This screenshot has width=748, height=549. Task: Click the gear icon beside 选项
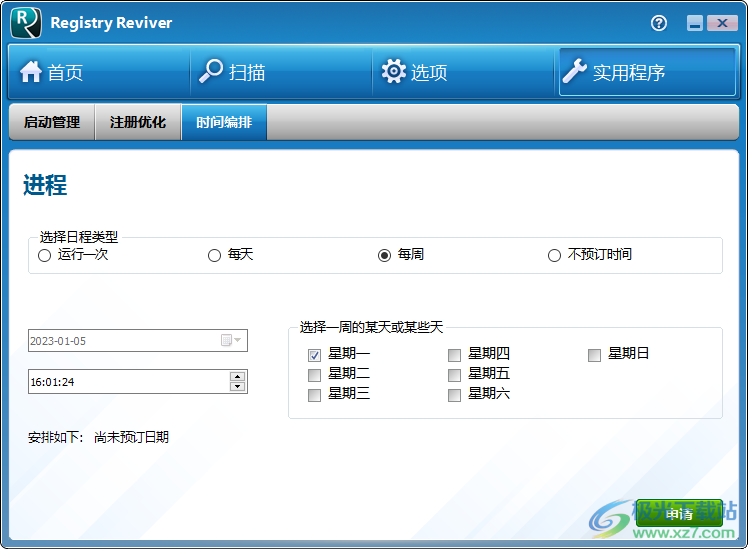coord(394,72)
